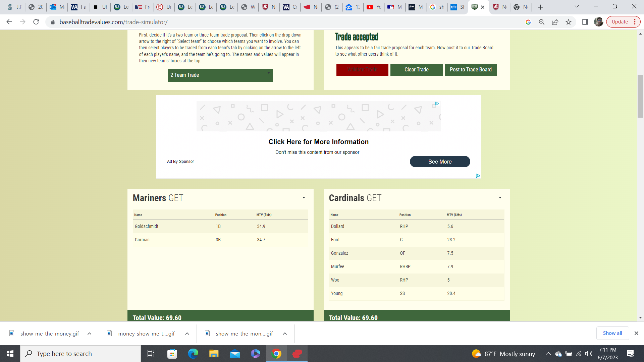Bookmark this page with the star icon
The image size is (644, 362).
pyautogui.click(x=569, y=22)
